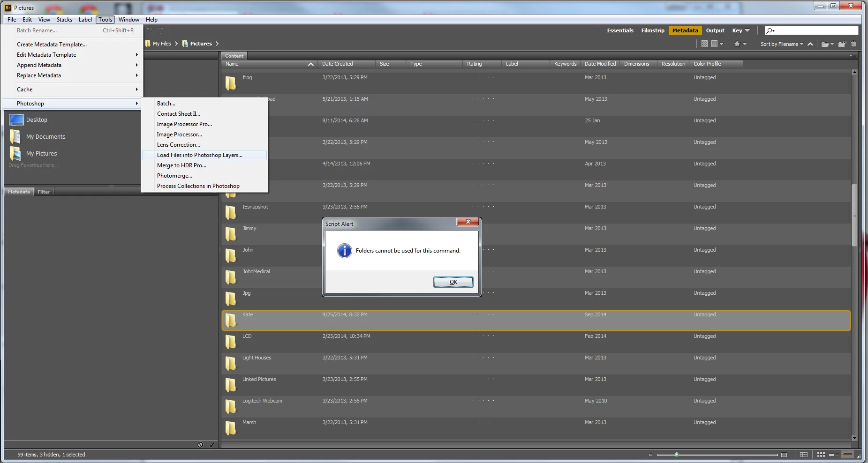The height and width of the screenshot is (463, 868).
Task: Select the LCD folder row
Action: pyautogui.click(x=536, y=342)
